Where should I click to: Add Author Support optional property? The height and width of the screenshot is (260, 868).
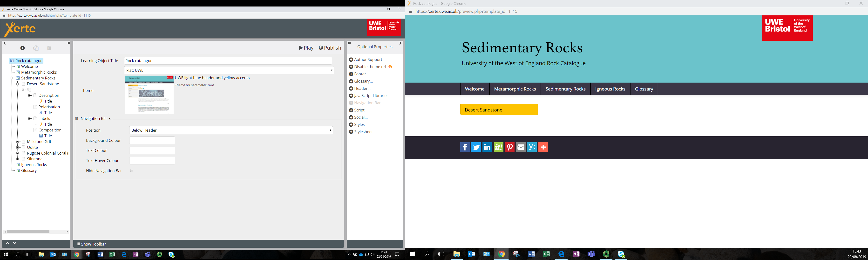(x=366, y=59)
